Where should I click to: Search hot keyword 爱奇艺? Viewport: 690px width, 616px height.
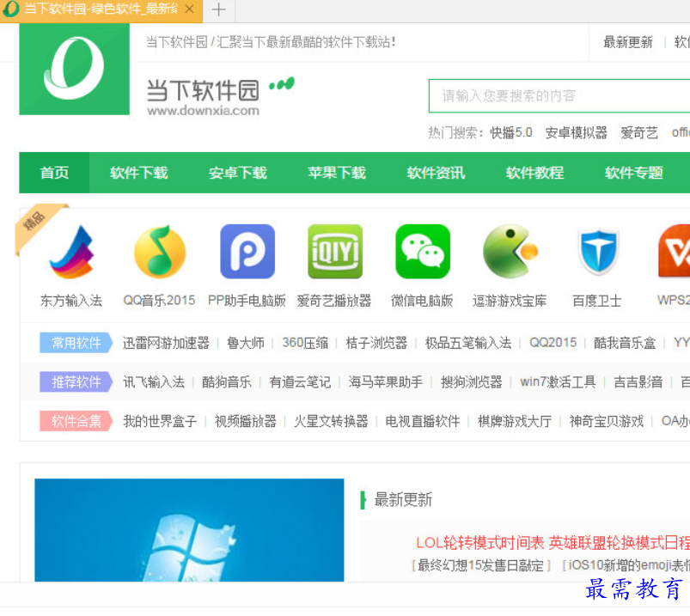(x=639, y=132)
